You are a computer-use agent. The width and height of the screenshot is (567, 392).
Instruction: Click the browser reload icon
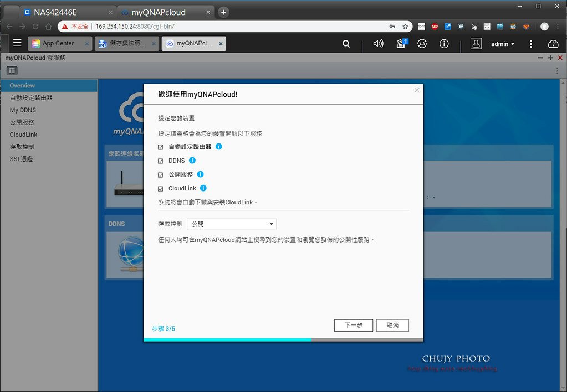coord(35,27)
